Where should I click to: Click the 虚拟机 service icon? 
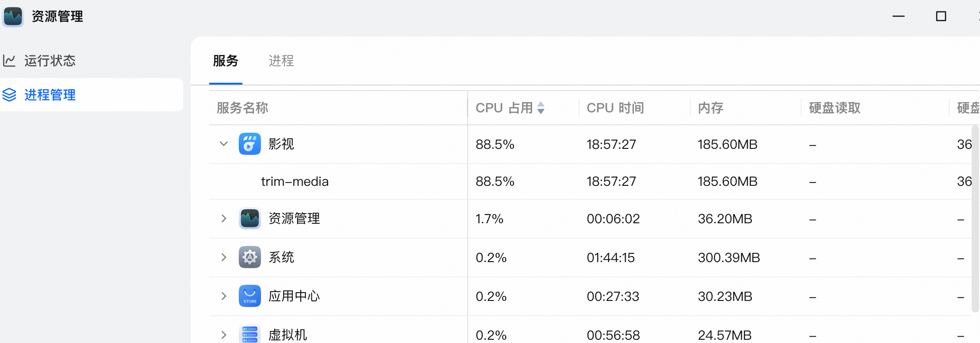coord(249,334)
